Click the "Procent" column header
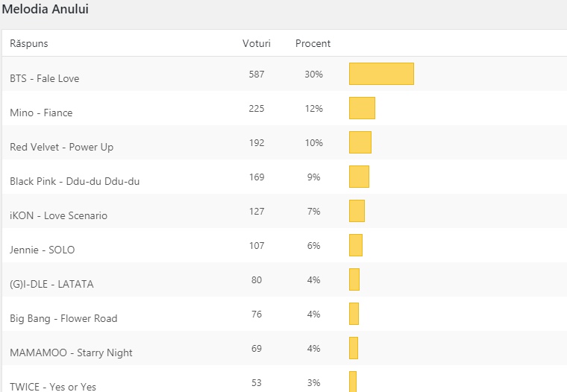 313,44
